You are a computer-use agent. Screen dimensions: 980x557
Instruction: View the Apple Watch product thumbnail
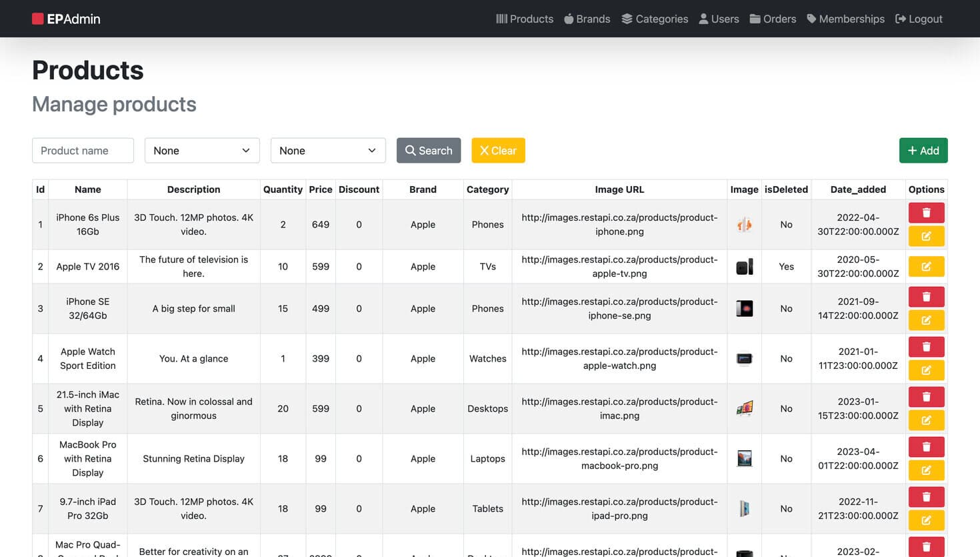[744, 359]
